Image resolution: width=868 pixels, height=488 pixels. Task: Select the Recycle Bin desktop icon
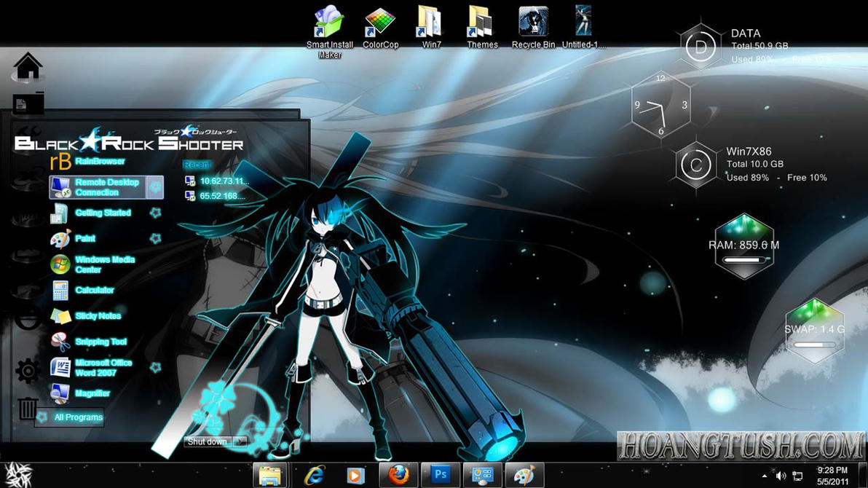533,28
